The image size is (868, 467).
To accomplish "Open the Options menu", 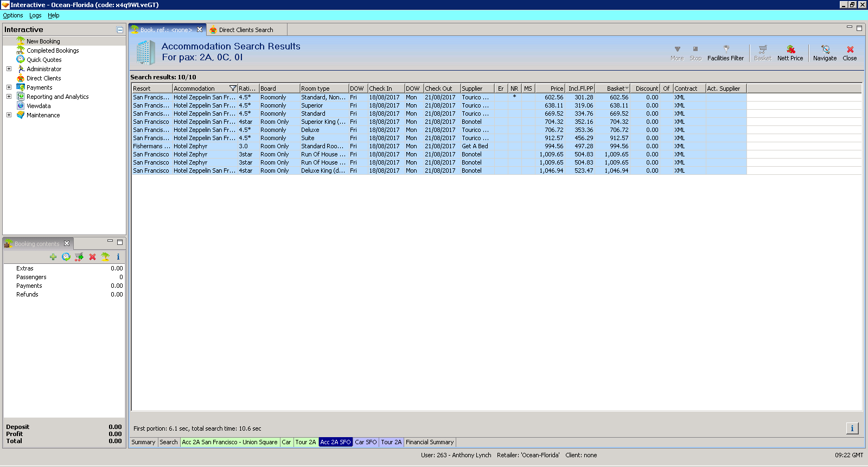I will [13, 15].
